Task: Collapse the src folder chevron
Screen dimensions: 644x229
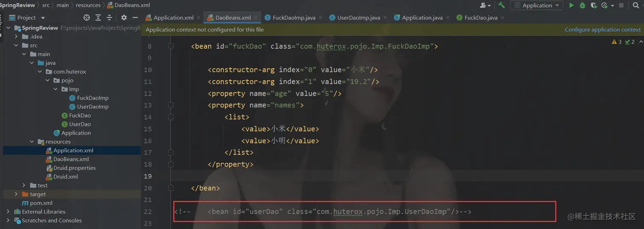Action: (x=16, y=45)
